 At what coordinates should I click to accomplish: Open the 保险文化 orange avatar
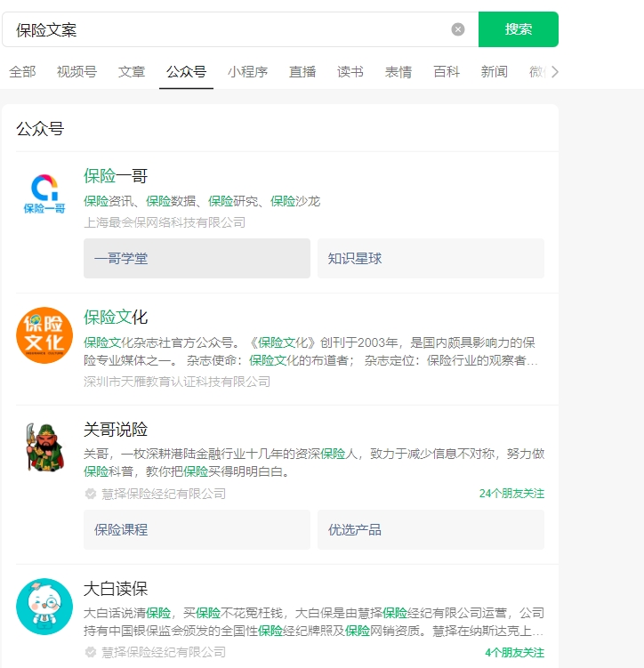coord(44,335)
